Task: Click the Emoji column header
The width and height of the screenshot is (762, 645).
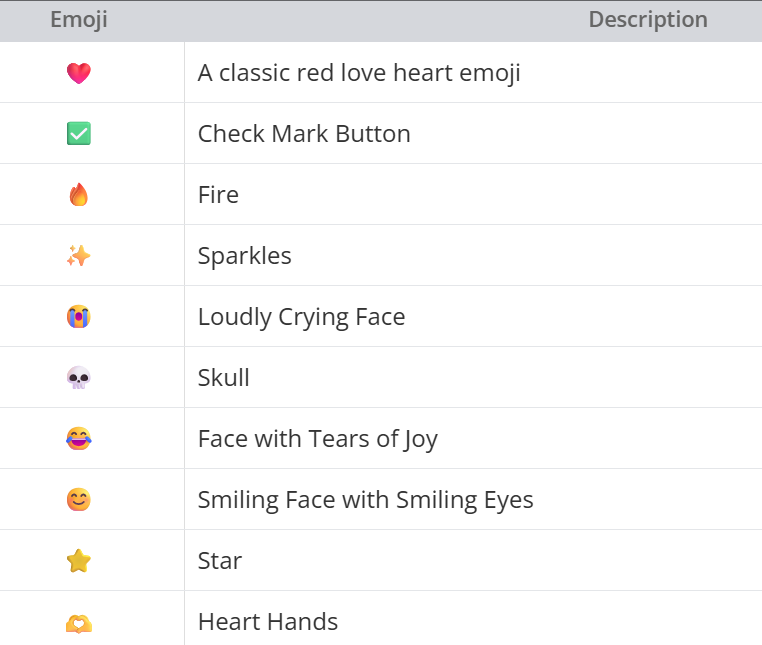Action: [79, 20]
